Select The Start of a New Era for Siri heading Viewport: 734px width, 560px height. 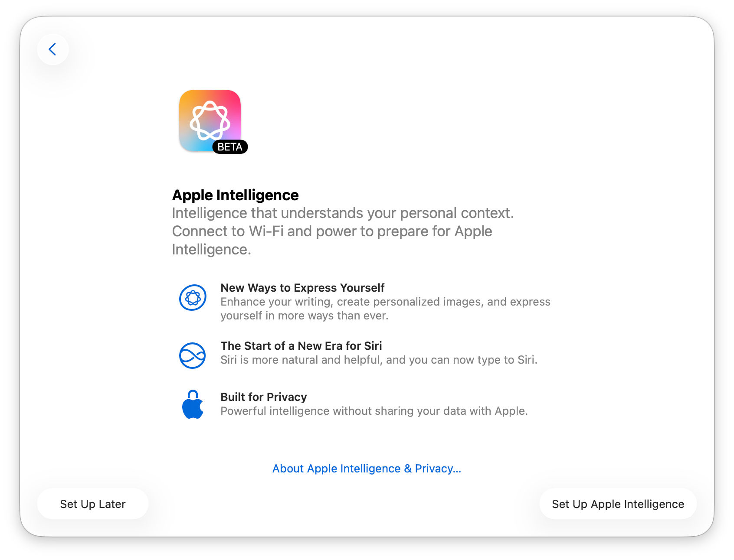click(301, 346)
